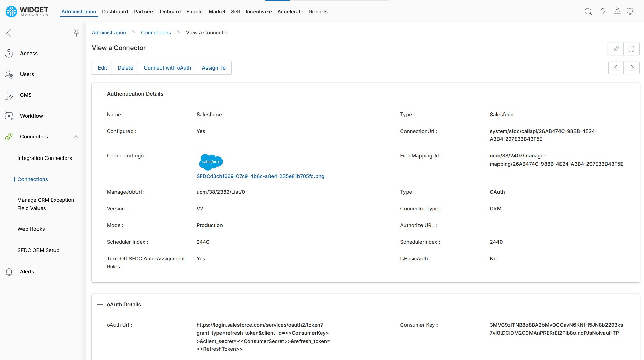The image size is (644, 360).
Task: Click the ManageJobUrl value ucm/38/2382/List/0
Action: click(x=221, y=192)
